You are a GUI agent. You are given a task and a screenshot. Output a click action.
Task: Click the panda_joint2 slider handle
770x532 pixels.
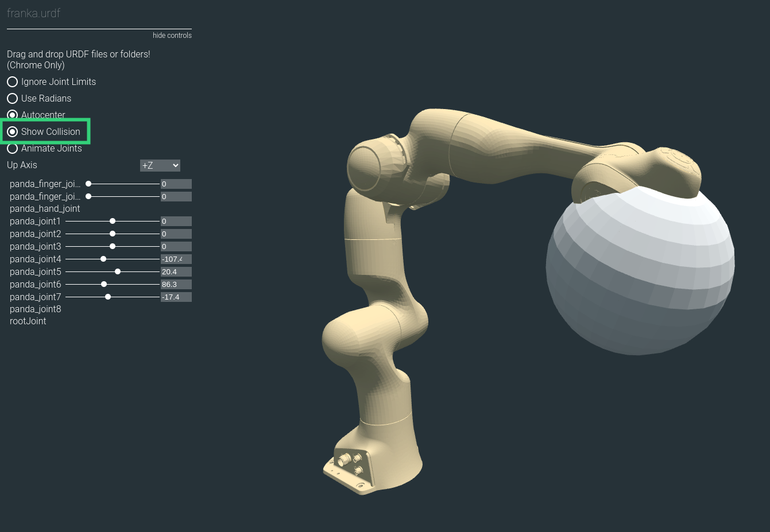113,234
